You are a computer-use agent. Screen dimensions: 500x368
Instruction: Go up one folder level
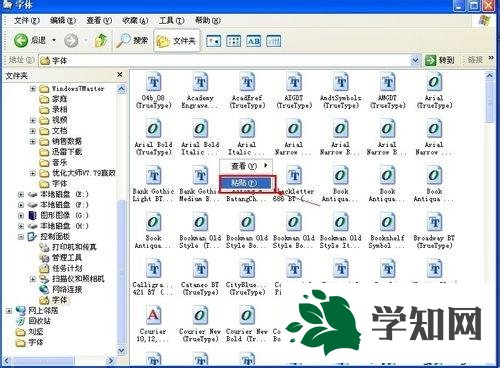[x=101, y=41]
